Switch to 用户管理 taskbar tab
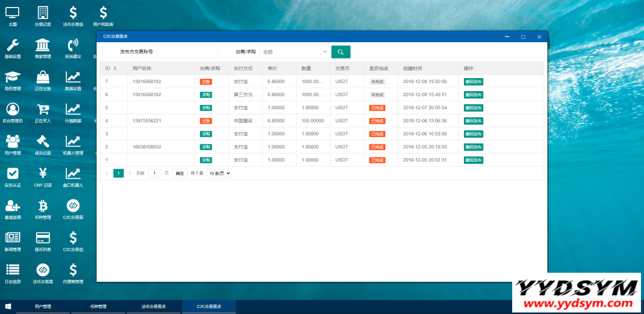Screen dimensions: 644x314 [43, 306]
